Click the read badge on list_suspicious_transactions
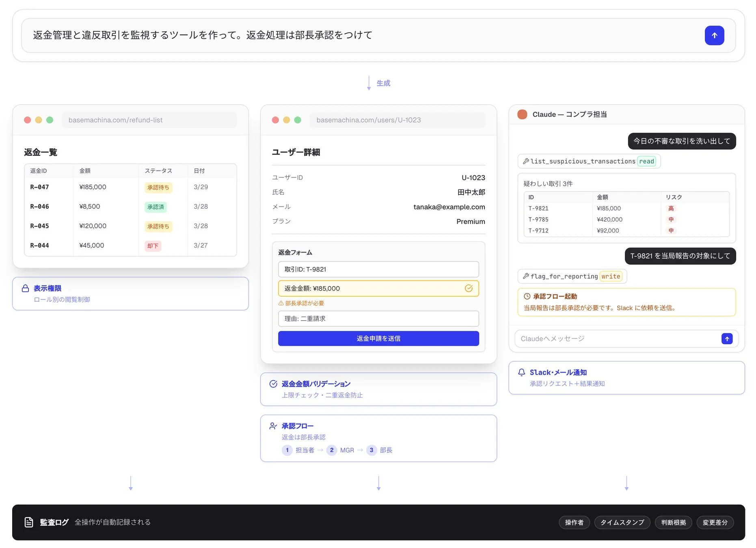Viewport: 756px width, 548px height. click(647, 161)
